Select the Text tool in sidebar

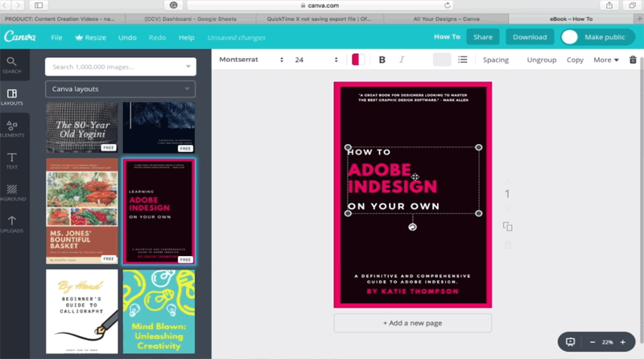pos(11,161)
